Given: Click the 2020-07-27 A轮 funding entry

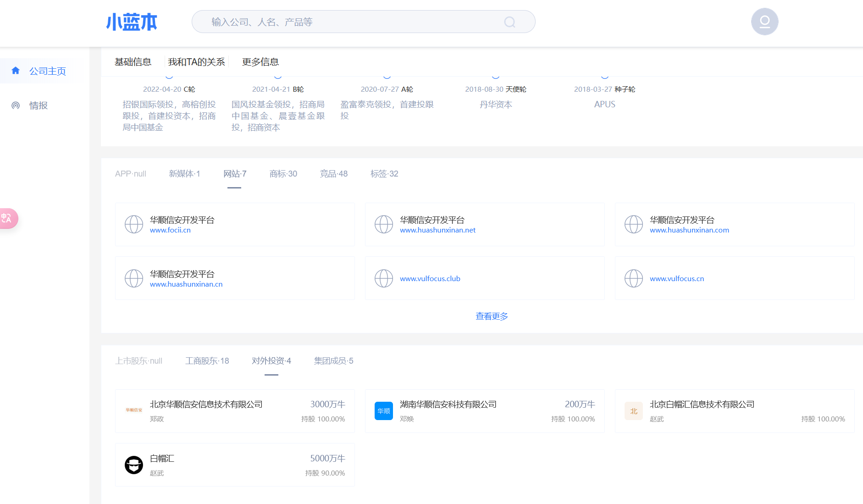Looking at the screenshot, I should pos(387,89).
